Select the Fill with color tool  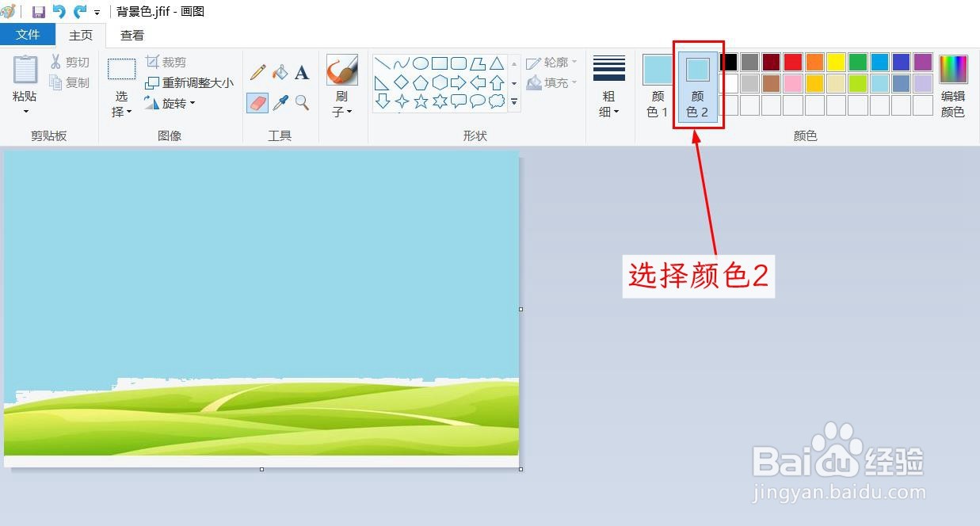280,71
